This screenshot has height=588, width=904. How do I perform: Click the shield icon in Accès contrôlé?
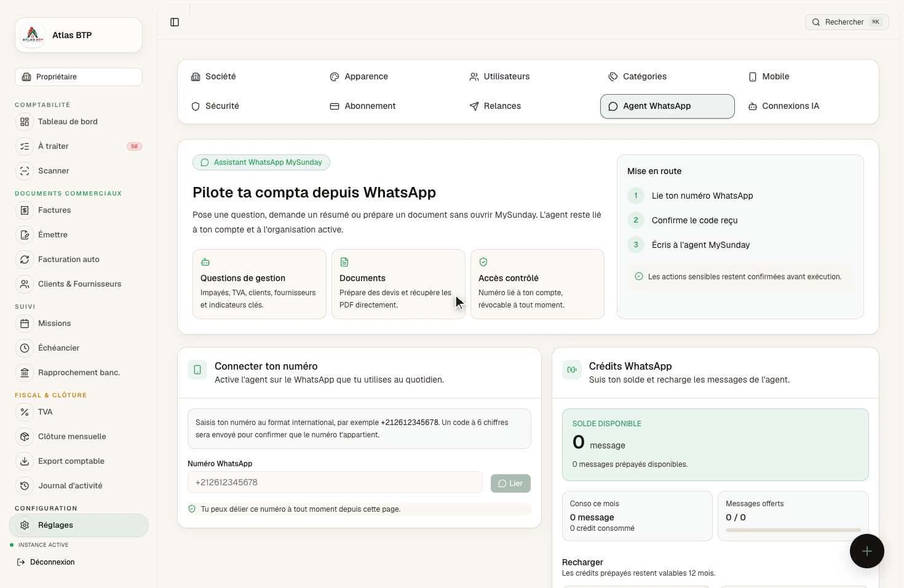[x=483, y=262]
